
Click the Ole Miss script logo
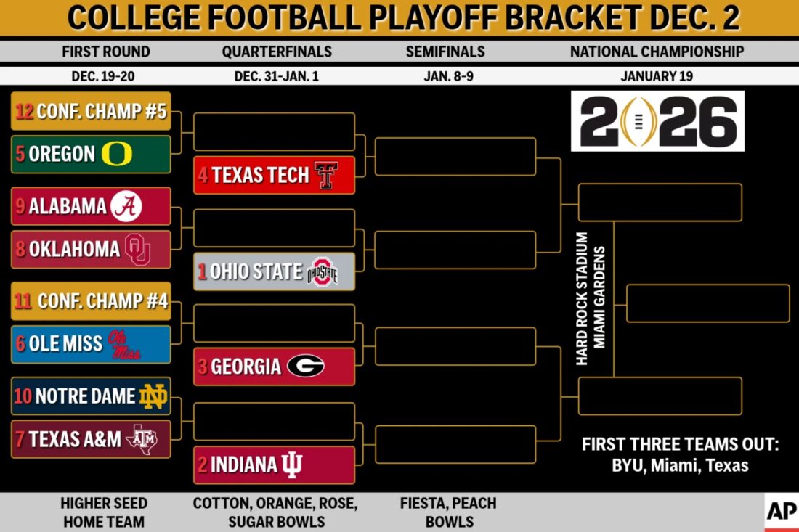click(x=123, y=344)
